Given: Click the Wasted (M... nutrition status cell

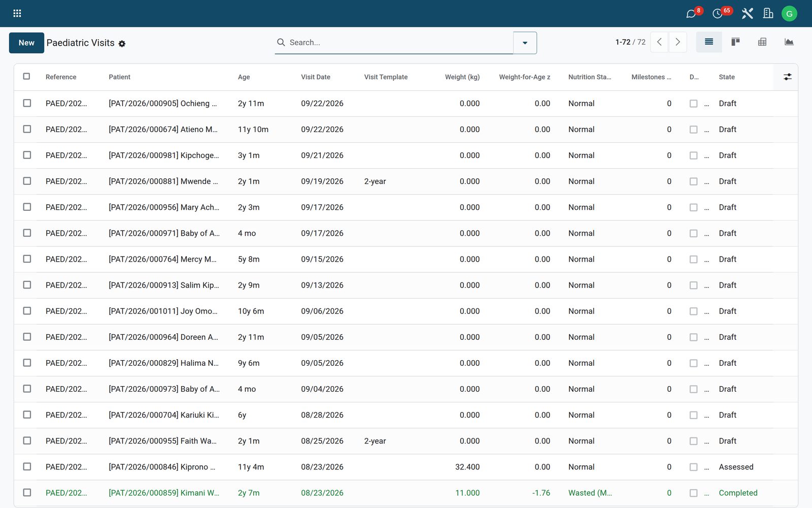Looking at the screenshot, I should click(590, 493).
